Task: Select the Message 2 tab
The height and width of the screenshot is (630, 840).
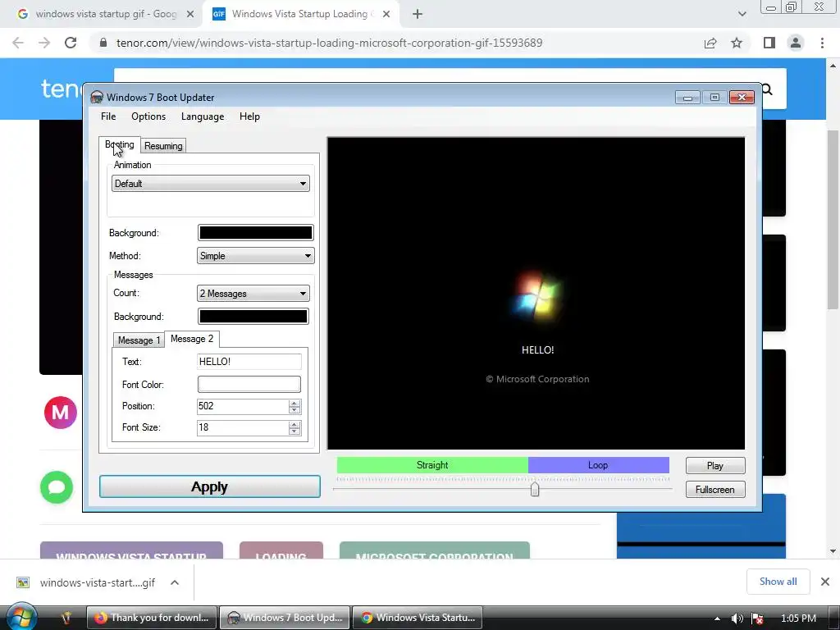Action: tap(192, 339)
